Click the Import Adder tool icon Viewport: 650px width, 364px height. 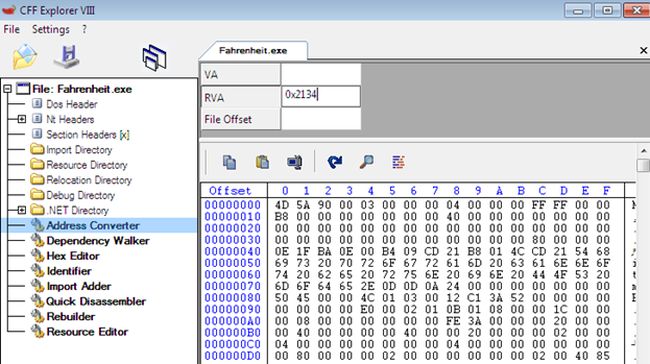coord(38,286)
